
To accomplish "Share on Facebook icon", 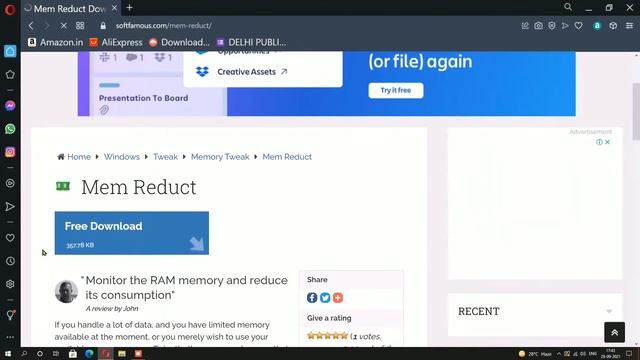I will 312,298.
